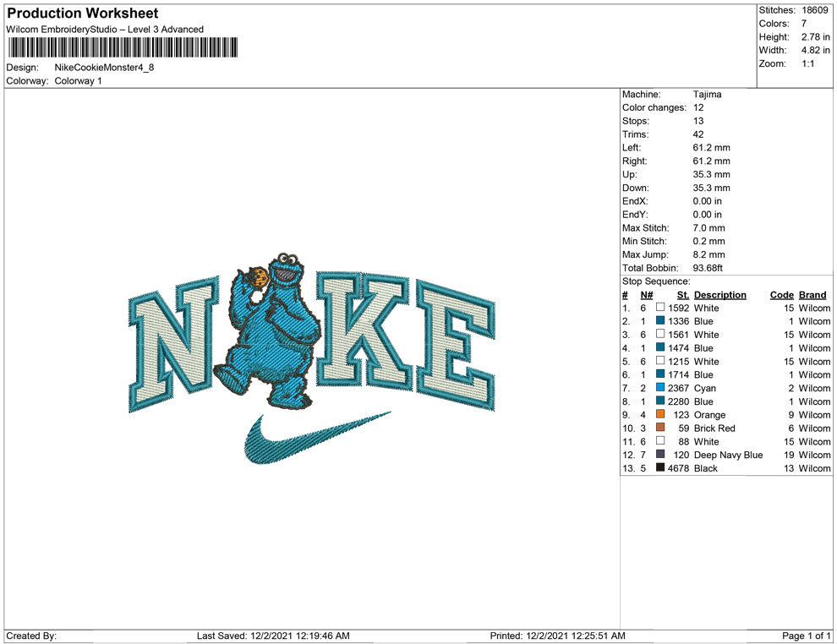This screenshot has height=644, width=837.
Task: Click the Zoom value '1:1'
Action: coord(808,63)
